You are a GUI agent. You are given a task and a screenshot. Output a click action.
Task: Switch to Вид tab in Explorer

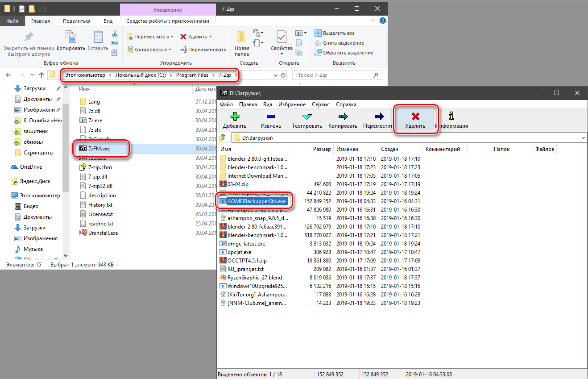point(108,21)
